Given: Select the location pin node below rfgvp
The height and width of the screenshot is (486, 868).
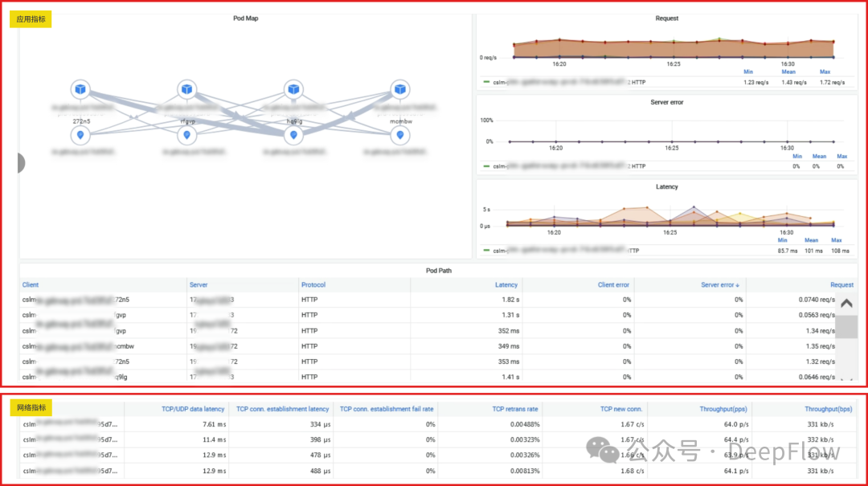Looking at the screenshot, I should pos(186,135).
